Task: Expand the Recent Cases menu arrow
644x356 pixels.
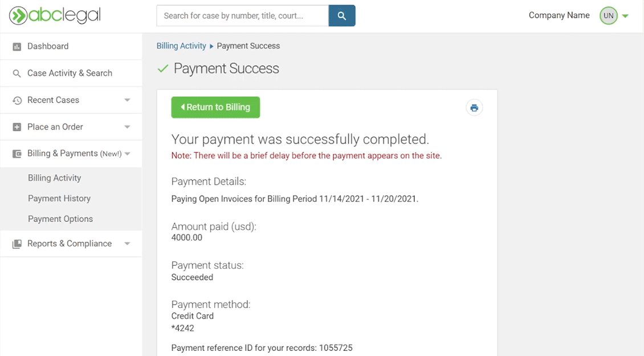Action: coord(127,100)
